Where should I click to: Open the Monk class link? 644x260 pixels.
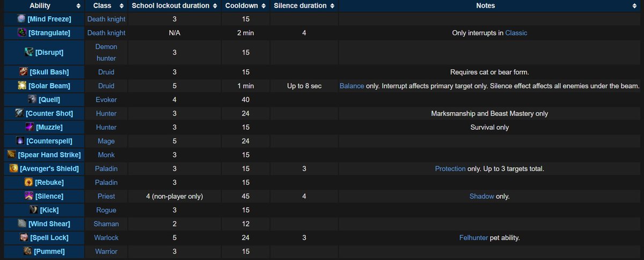tap(106, 155)
